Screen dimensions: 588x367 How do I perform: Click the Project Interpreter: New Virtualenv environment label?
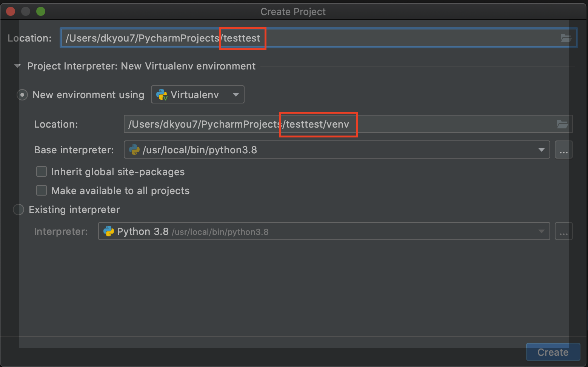point(142,66)
